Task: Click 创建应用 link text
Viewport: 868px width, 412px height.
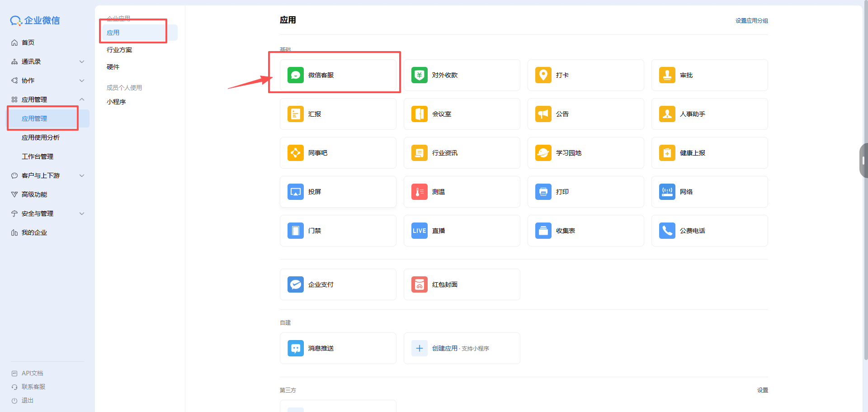Action: click(x=445, y=348)
